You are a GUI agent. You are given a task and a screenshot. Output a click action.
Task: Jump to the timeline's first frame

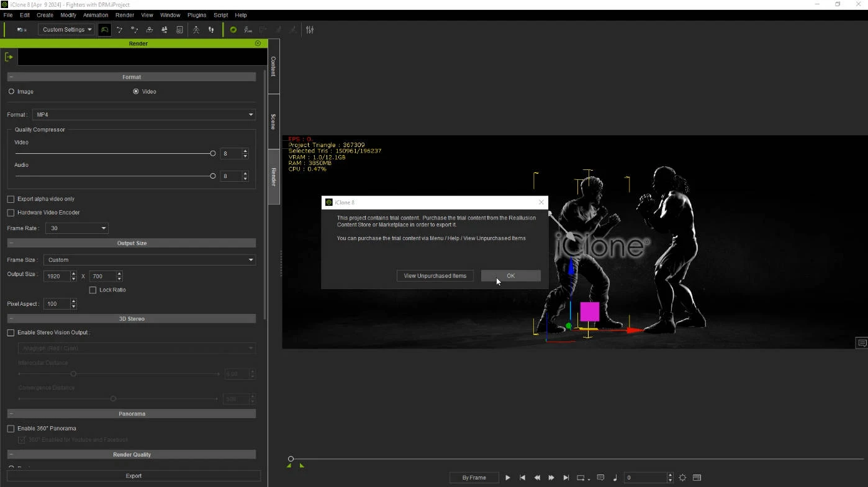(522, 478)
